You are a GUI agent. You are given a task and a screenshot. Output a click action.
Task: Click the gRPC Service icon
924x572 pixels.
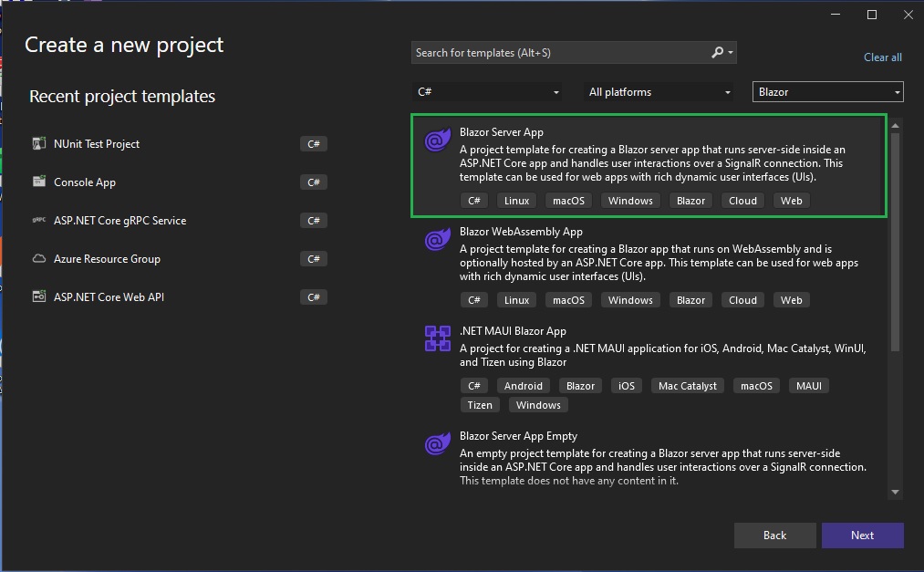[x=39, y=220]
